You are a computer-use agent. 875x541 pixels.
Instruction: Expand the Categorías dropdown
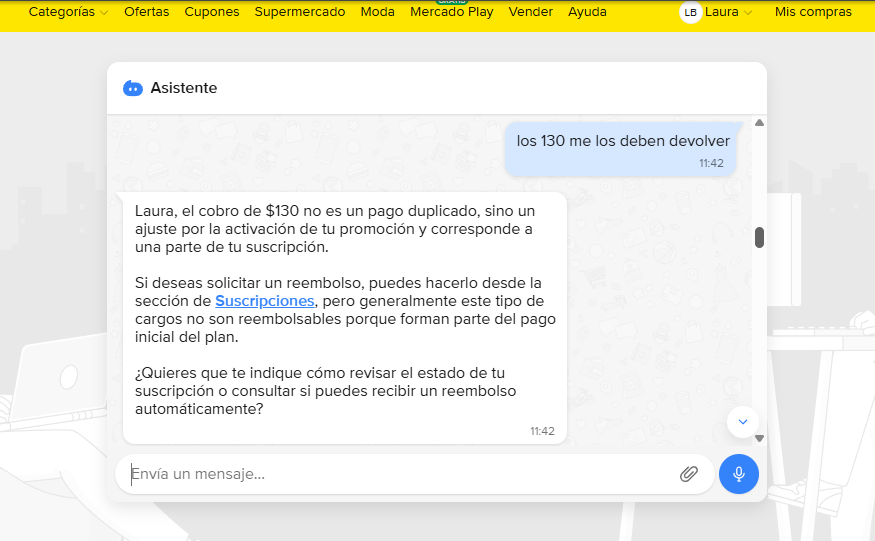point(68,12)
